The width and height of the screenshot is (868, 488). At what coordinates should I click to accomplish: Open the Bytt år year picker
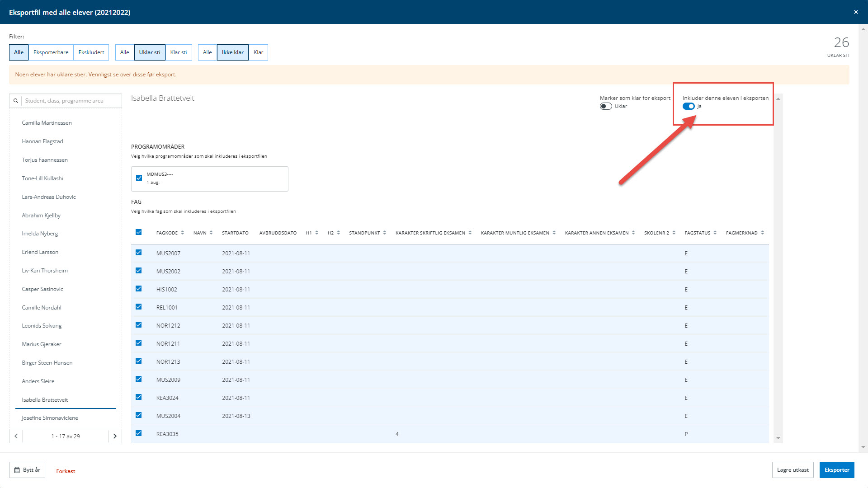27,470
